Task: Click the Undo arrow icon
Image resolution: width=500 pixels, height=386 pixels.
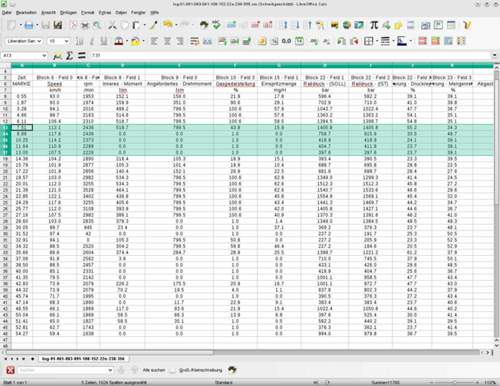Action: pos(168,25)
